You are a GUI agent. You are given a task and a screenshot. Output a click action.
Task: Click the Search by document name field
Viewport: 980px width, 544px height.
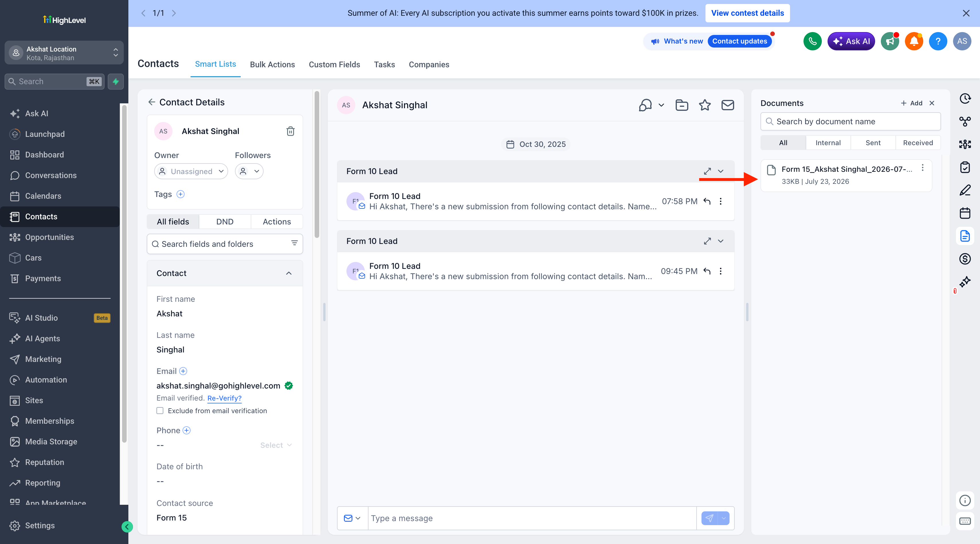click(851, 121)
